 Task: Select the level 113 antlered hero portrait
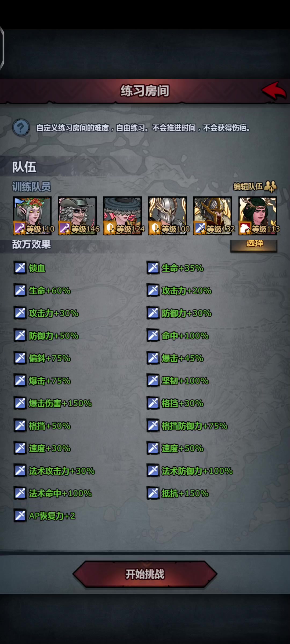tap(258, 216)
